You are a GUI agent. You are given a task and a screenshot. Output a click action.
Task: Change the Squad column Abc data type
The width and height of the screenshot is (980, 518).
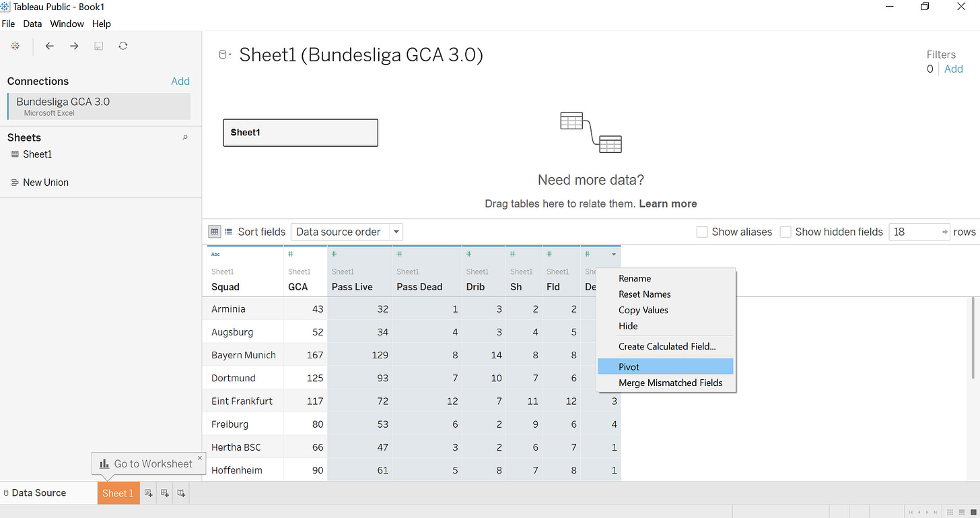pyautogui.click(x=215, y=254)
